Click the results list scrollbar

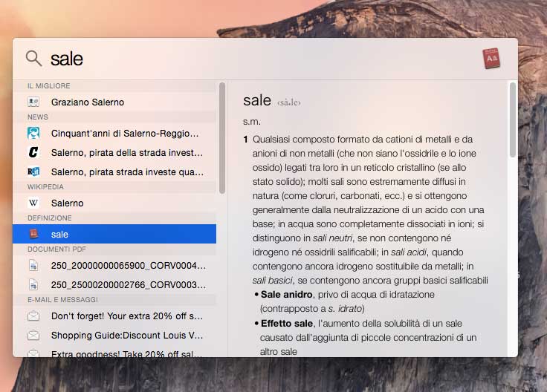tap(221, 137)
